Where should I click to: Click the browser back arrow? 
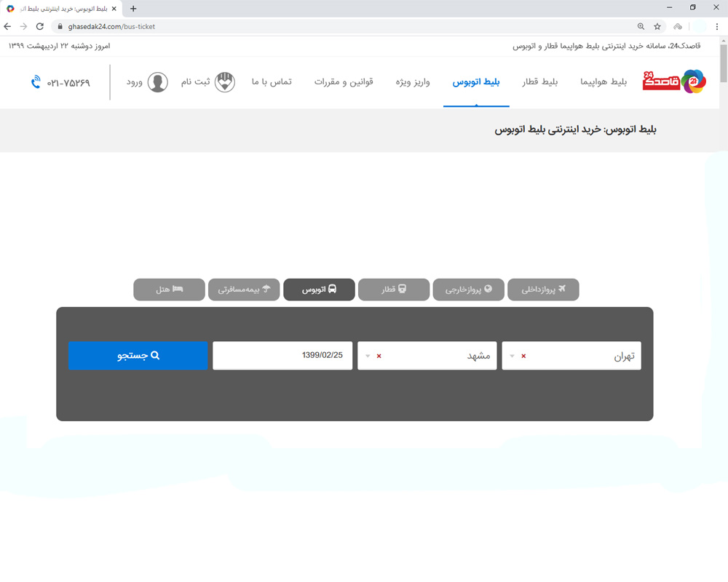pos(7,26)
